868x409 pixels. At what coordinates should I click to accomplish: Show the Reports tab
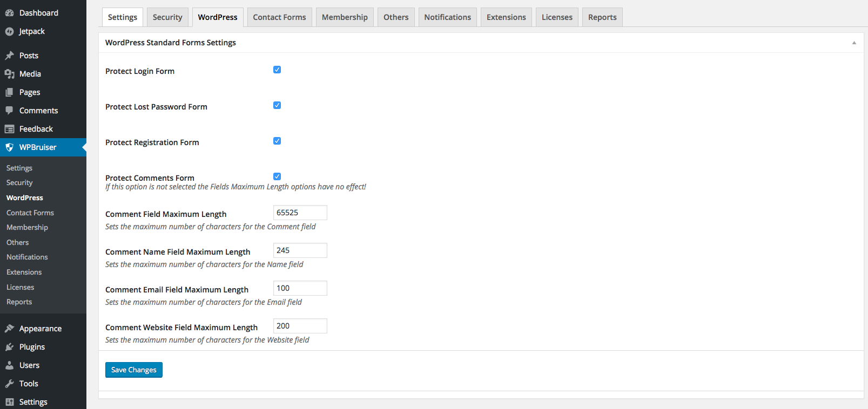(x=602, y=17)
